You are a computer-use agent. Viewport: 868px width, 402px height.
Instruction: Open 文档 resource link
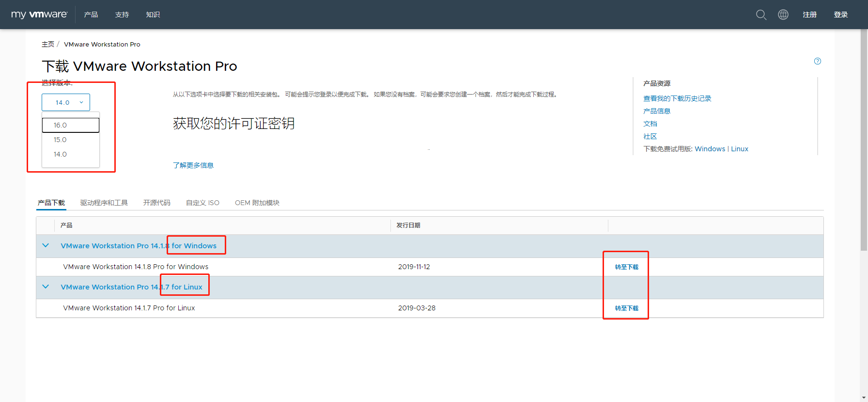coord(650,124)
